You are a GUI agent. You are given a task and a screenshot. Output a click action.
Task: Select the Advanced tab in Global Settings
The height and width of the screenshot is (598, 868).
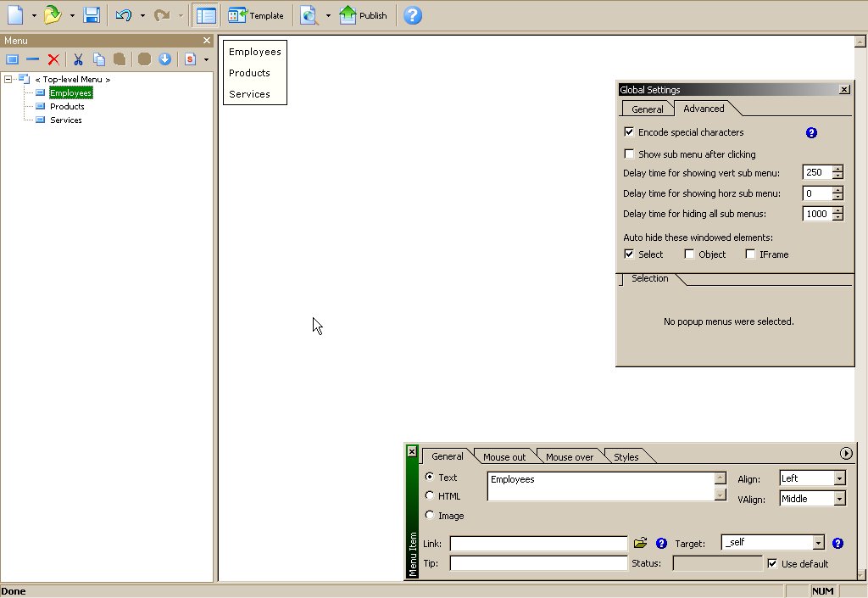(x=703, y=109)
